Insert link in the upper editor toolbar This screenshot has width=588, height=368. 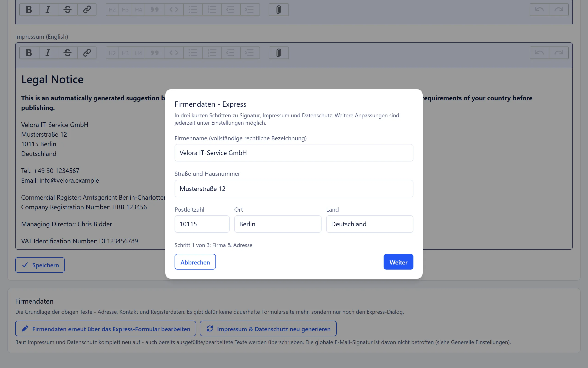[87, 10]
